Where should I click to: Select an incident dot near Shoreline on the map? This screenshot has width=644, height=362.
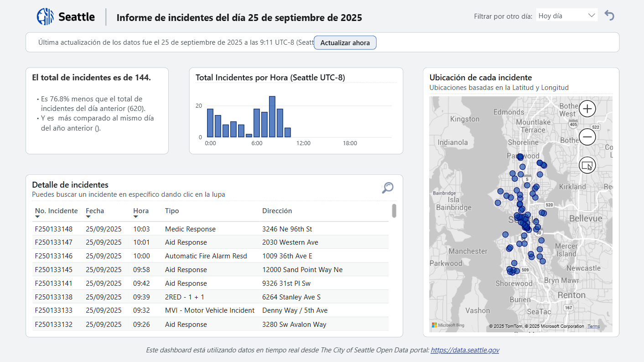point(519,157)
